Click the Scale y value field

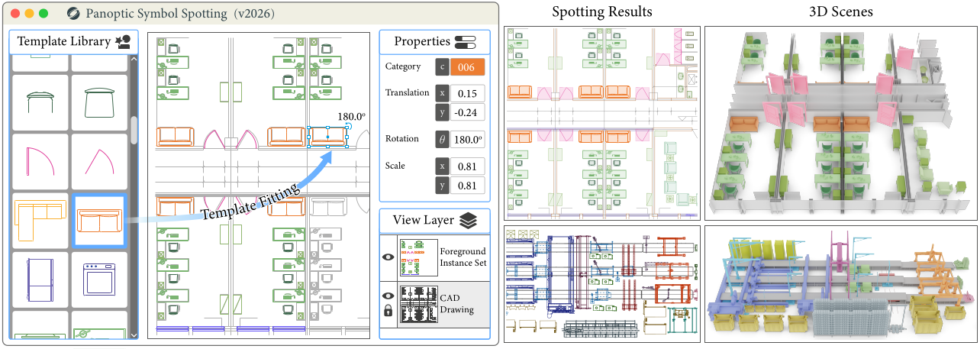tap(467, 185)
